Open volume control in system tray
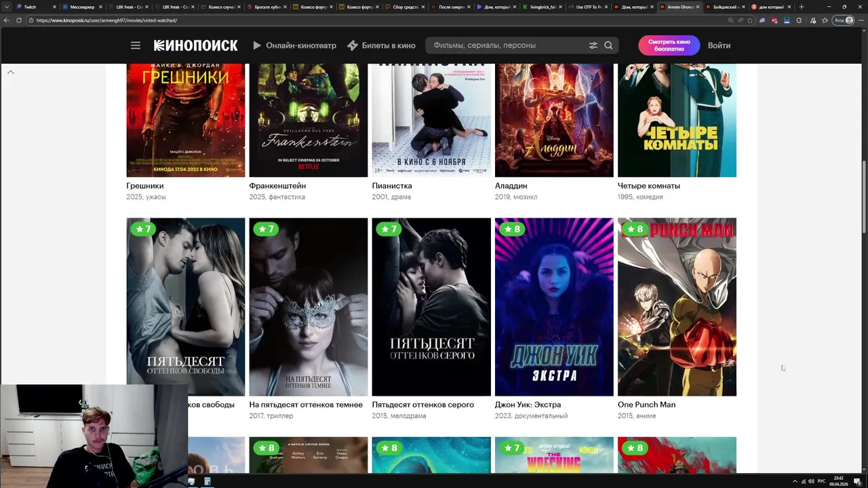This screenshot has width=868, height=488. [812, 481]
